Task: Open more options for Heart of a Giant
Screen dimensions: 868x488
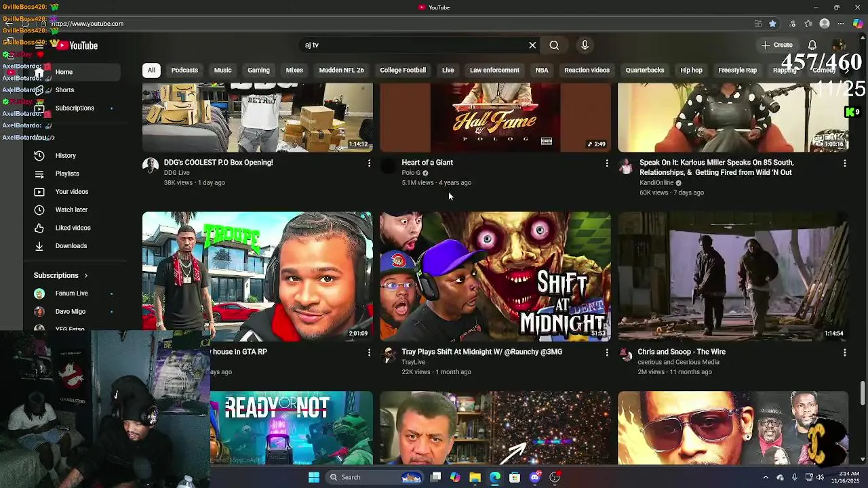Action: point(607,163)
